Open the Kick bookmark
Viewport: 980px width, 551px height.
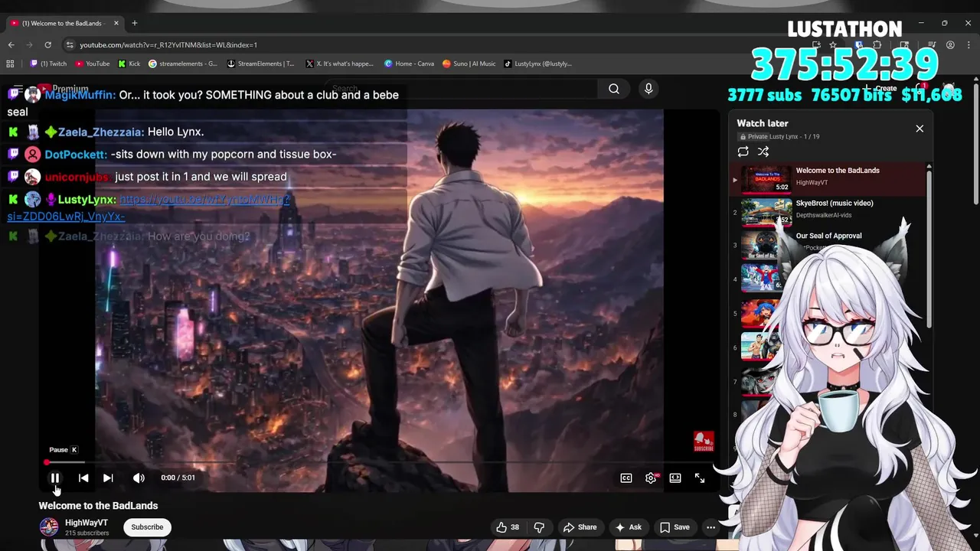click(129, 64)
